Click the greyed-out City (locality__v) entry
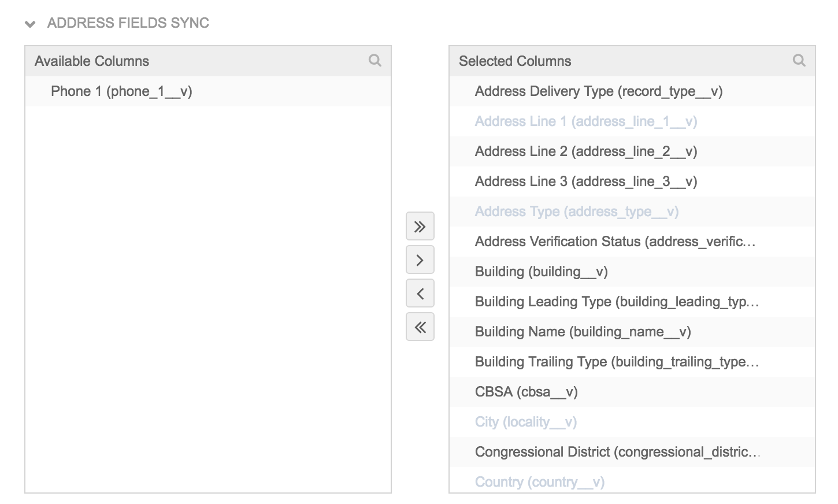This screenshot has height=504, width=838. coord(525,422)
